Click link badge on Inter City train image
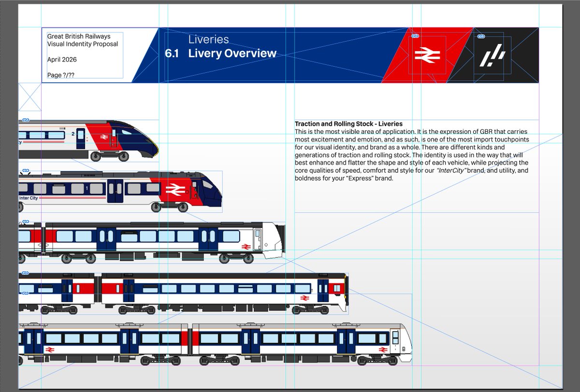 (27, 170)
